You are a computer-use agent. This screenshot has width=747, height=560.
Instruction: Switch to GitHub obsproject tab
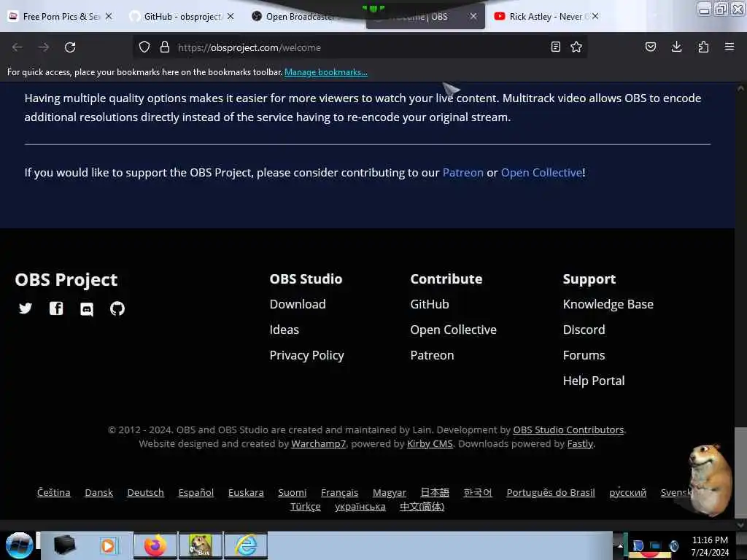pyautogui.click(x=182, y=17)
